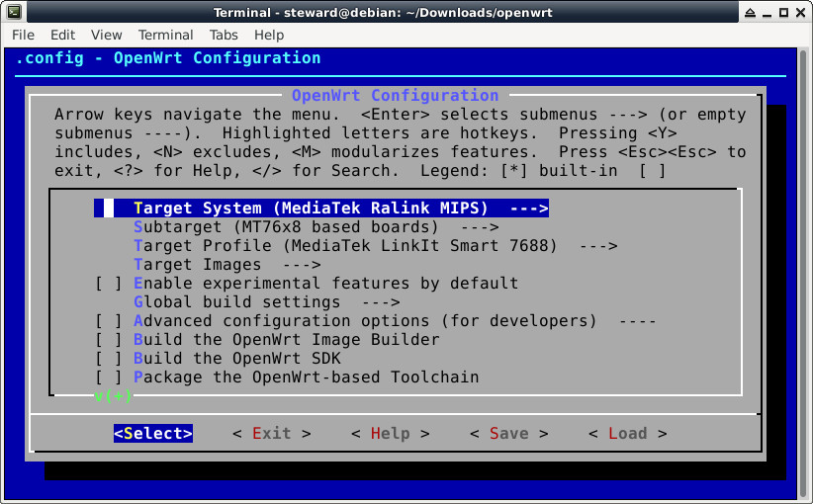Maximize the Terminal window
The height and width of the screenshot is (504, 813).
[784, 13]
